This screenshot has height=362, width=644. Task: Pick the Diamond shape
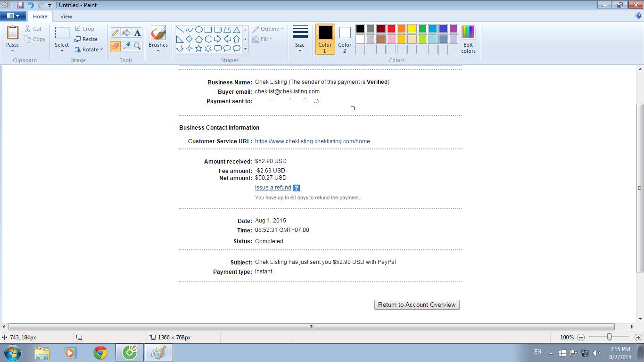189,39
